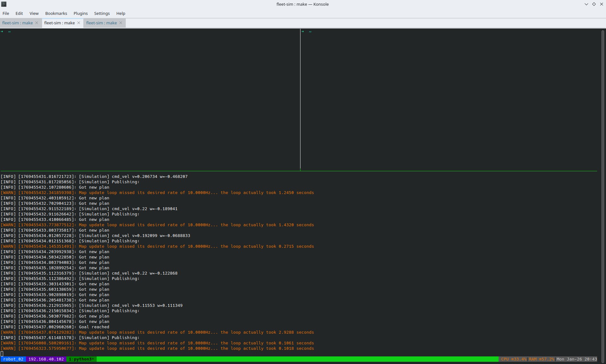Maximize the Konsole window
The width and height of the screenshot is (606, 364).
click(x=594, y=4)
